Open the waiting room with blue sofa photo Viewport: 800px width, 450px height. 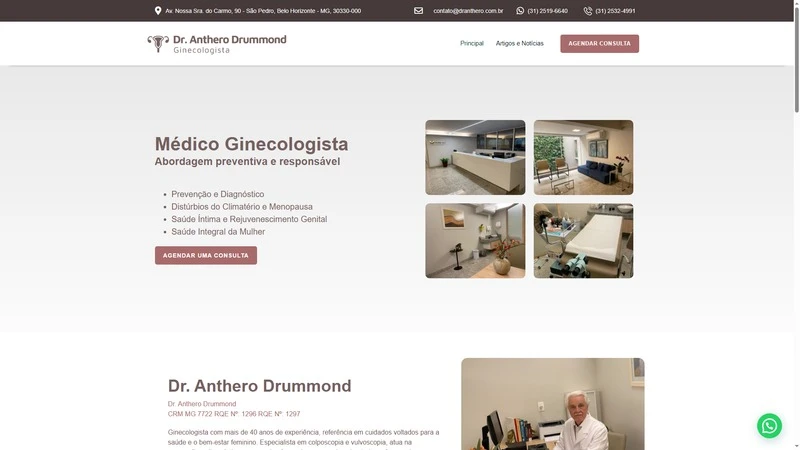(x=583, y=157)
